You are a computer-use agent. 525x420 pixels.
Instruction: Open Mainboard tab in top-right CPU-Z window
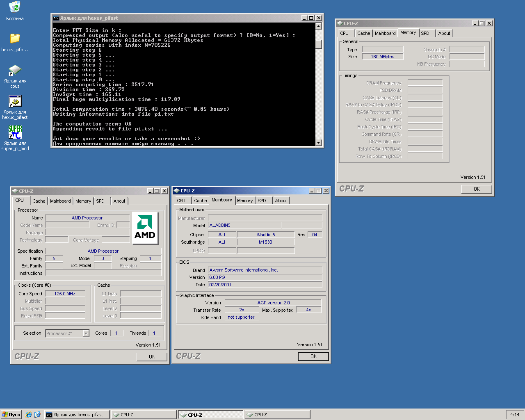click(x=385, y=34)
